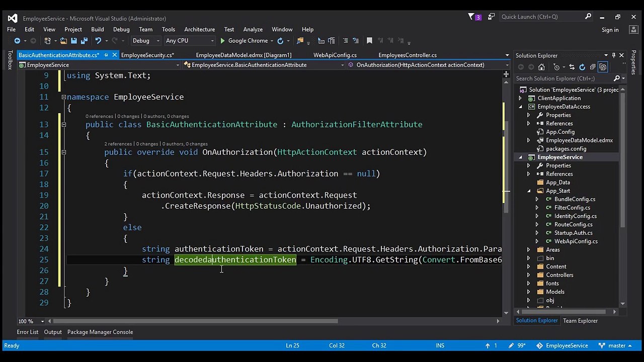Image resolution: width=644 pixels, height=362 pixels.
Task: Collapse the App_Start folder node
Action: coord(528,191)
